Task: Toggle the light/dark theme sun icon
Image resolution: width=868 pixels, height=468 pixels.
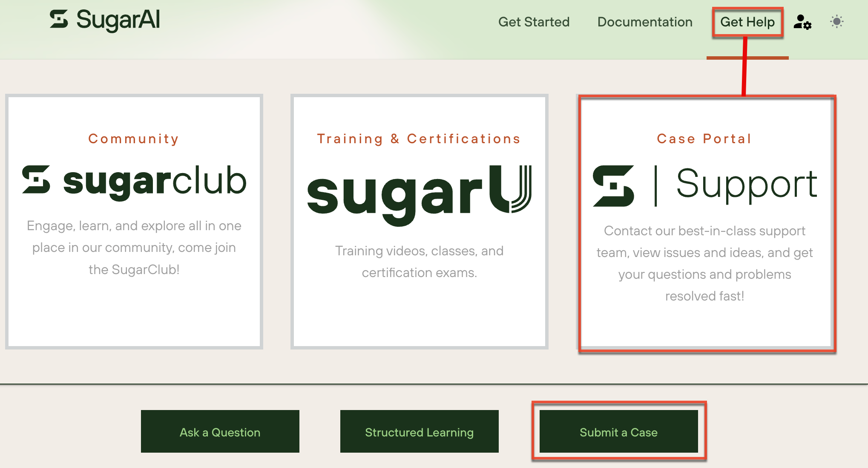Action: tap(836, 22)
